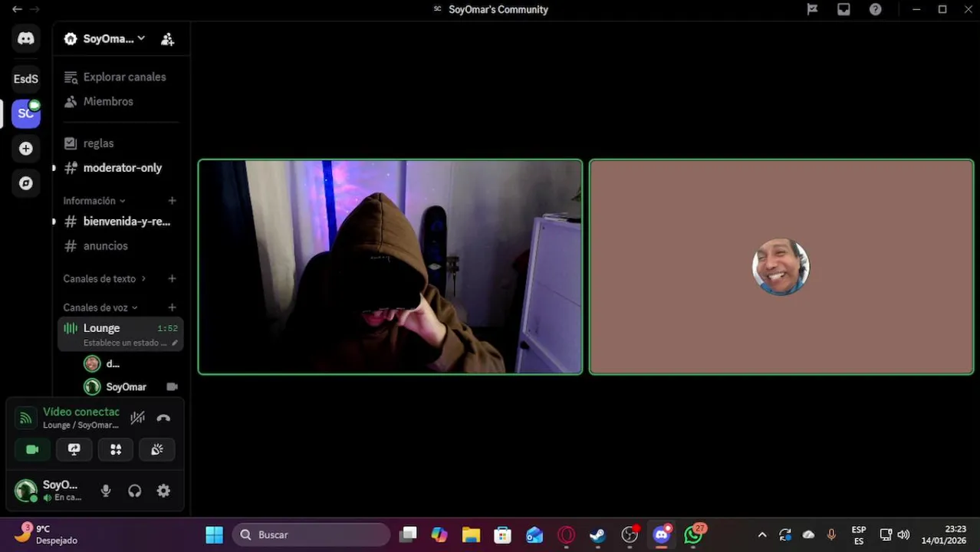Share your screen
Viewport: 980px width, 552px height.
point(74,450)
